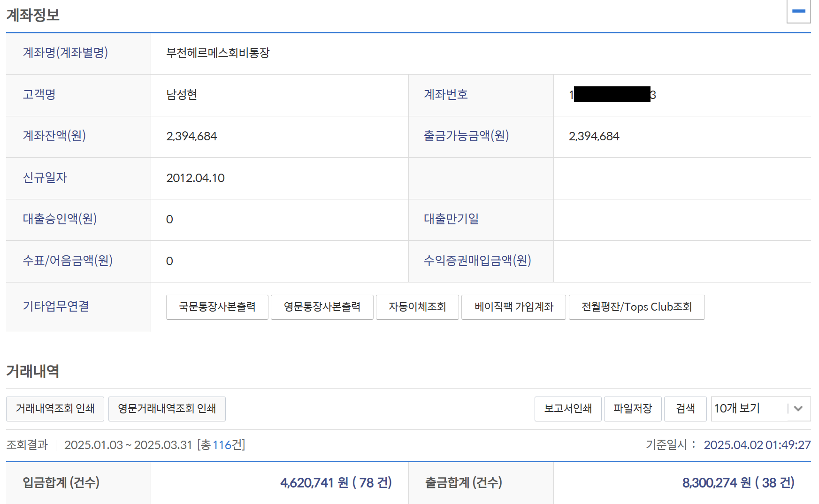
Task: Click the 영문거래내역조회 인쇄 button
Action: 167,409
